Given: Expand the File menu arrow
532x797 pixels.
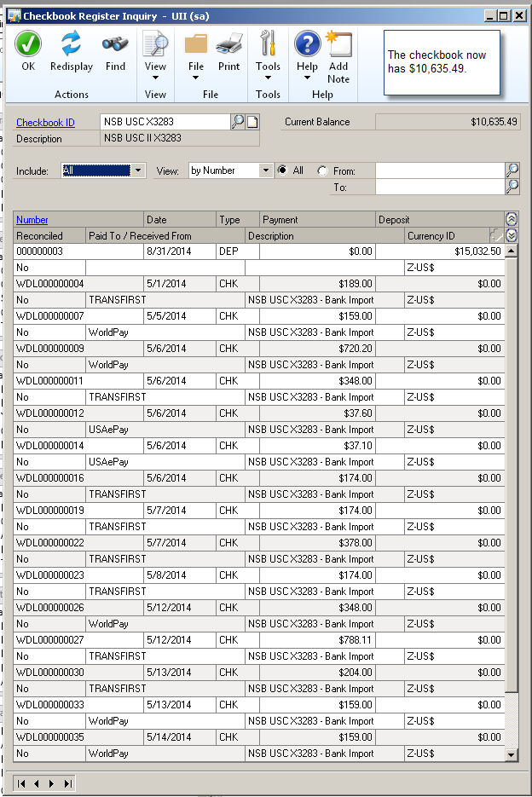Looking at the screenshot, I should (196, 78).
